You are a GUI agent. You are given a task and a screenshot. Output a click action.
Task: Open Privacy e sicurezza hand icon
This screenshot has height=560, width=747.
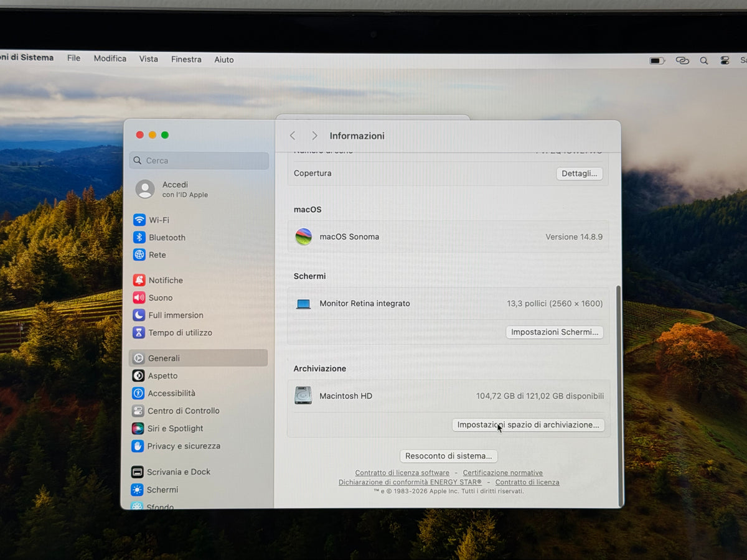pyautogui.click(x=138, y=446)
